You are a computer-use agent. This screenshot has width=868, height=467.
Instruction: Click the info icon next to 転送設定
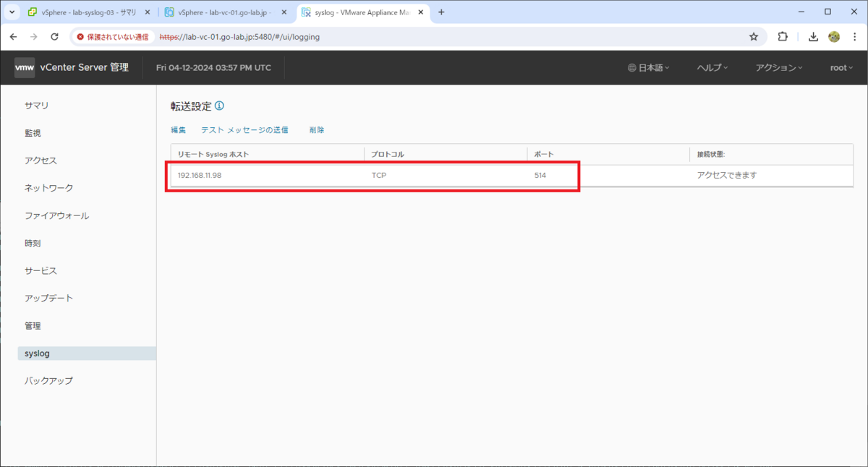[220, 106]
